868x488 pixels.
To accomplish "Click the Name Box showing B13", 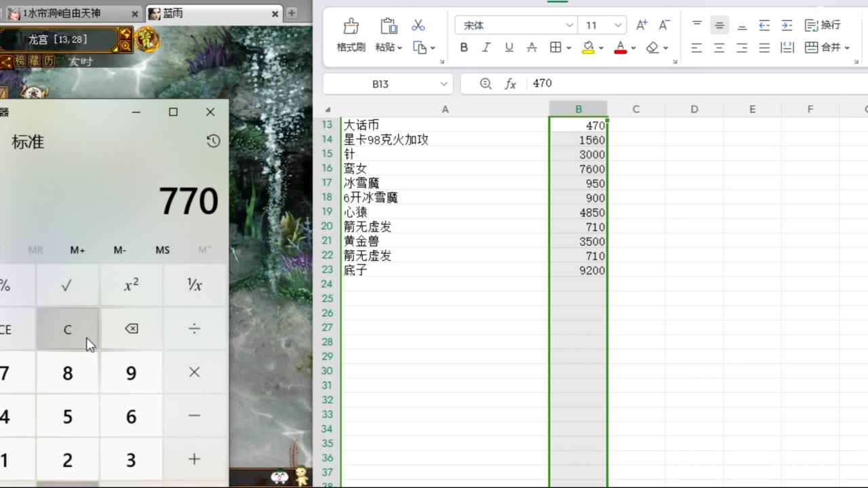I will (x=380, y=84).
